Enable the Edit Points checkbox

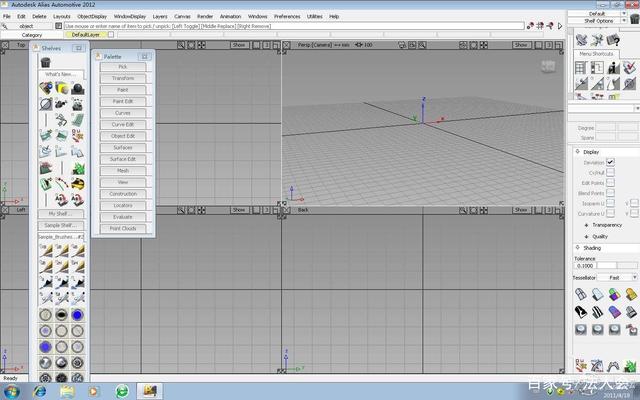610,182
